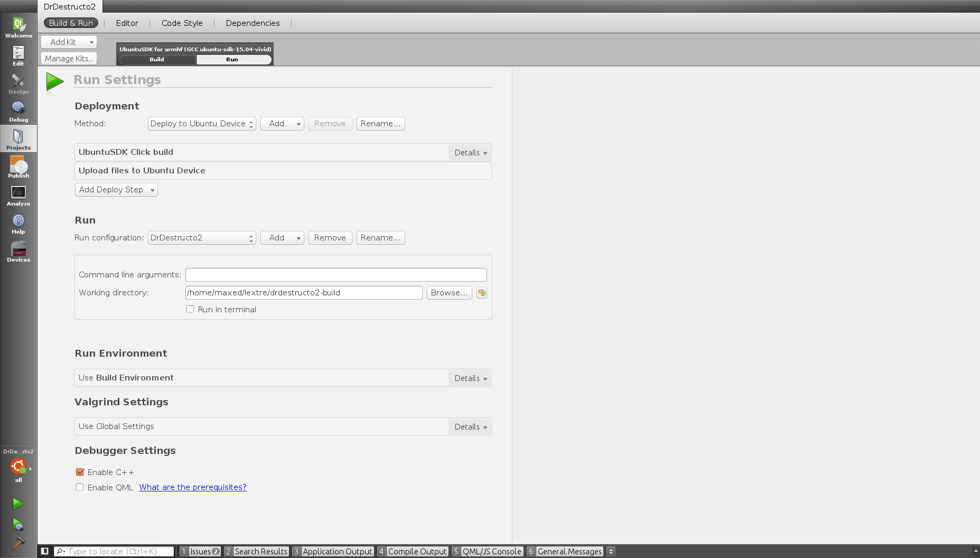Open the Welcome mode
980x558 pixels.
pos(18,27)
